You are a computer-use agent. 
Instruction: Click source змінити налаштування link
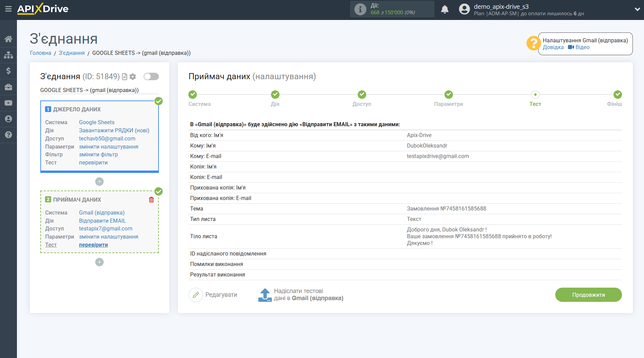(108, 147)
